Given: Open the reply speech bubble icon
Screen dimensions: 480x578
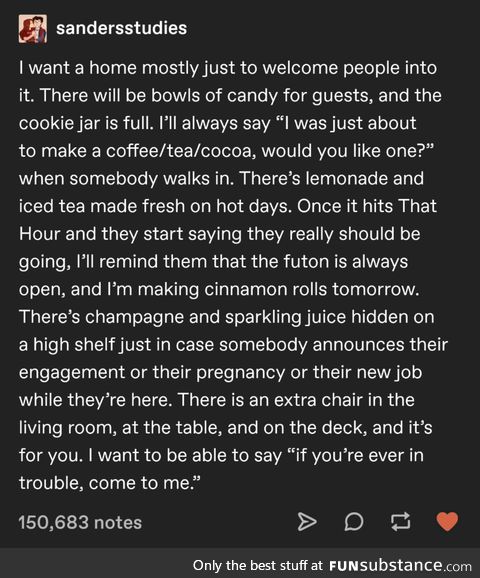Looking at the screenshot, I should point(354,522).
